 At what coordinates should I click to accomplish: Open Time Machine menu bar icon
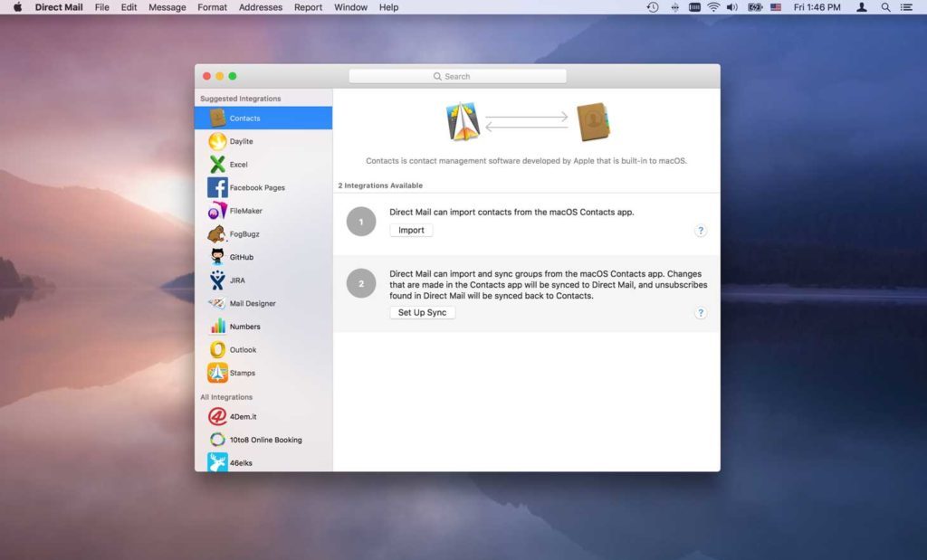pyautogui.click(x=653, y=7)
